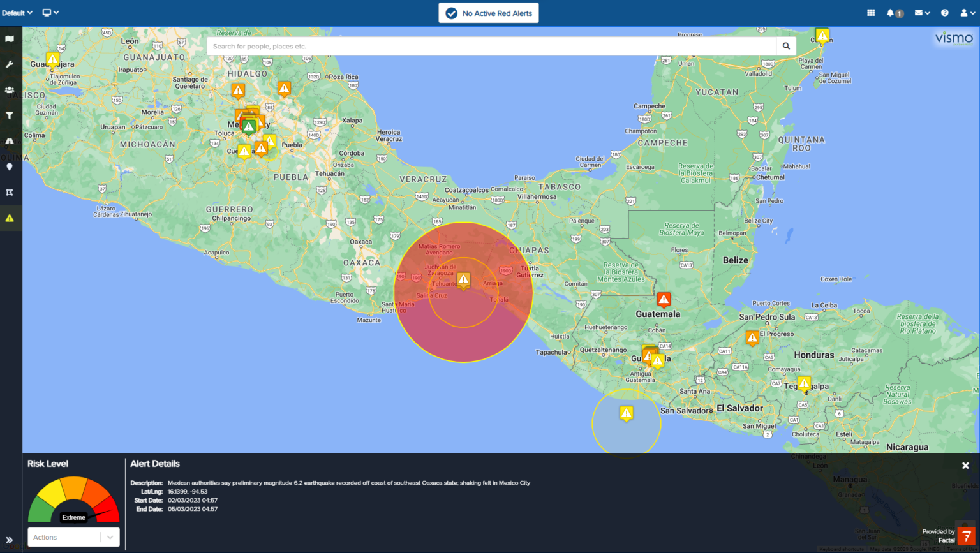Image resolution: width=980 pixels, height=553 pixels.
Task: Open the map view from the sidebar
Action: tap(10, 39)
